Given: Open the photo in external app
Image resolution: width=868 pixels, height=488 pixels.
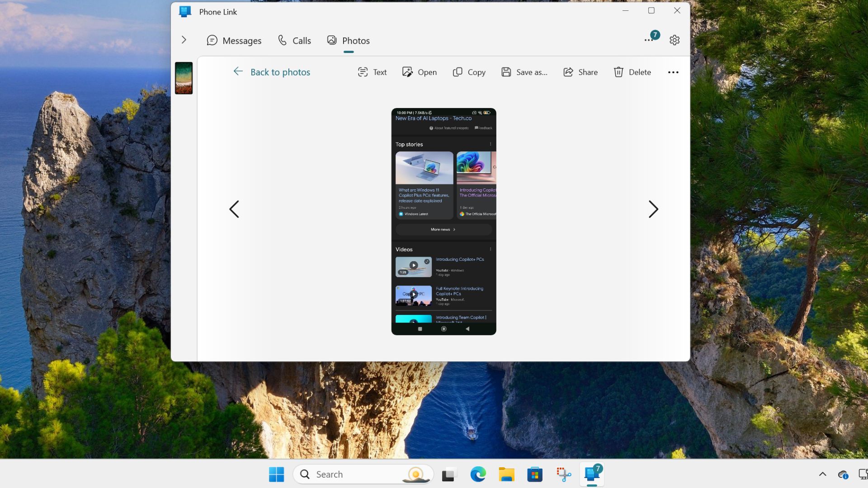Looking at the screenshot, I should click(x=419, y=72).
